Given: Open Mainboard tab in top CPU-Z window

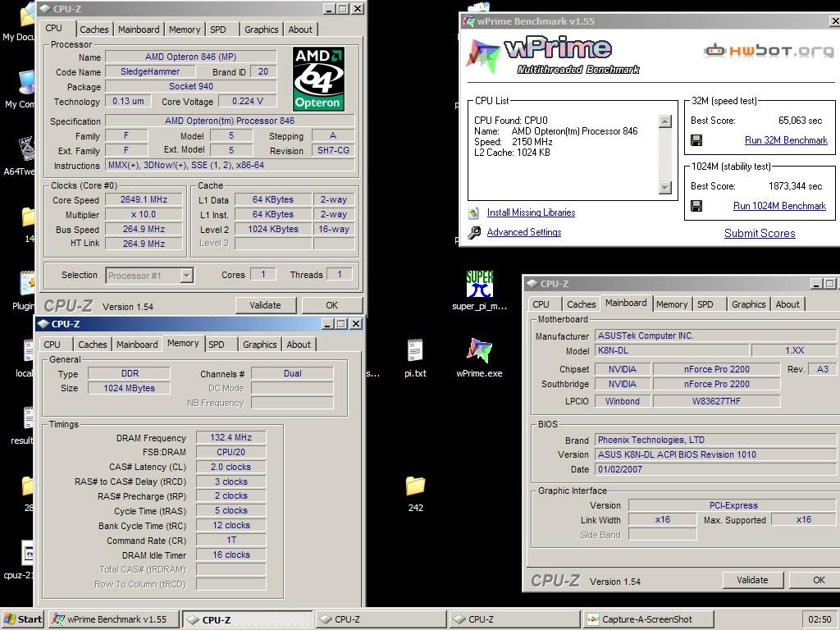Looking at the screenshot, I should [139, 30].
